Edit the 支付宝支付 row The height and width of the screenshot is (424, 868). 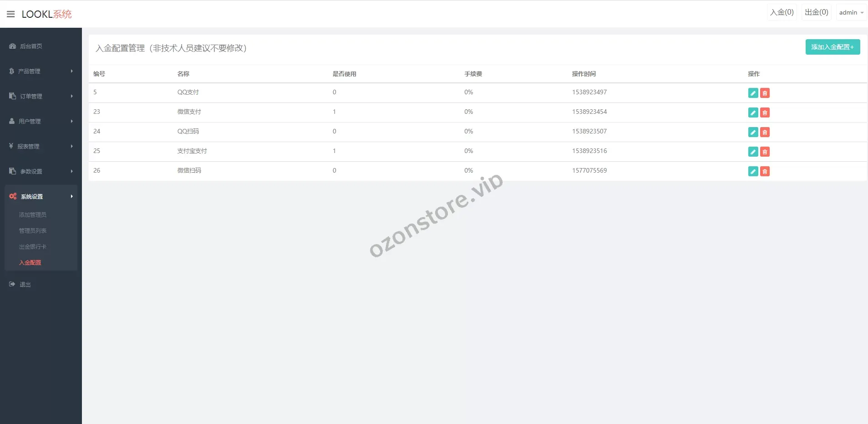coord(753,152)
